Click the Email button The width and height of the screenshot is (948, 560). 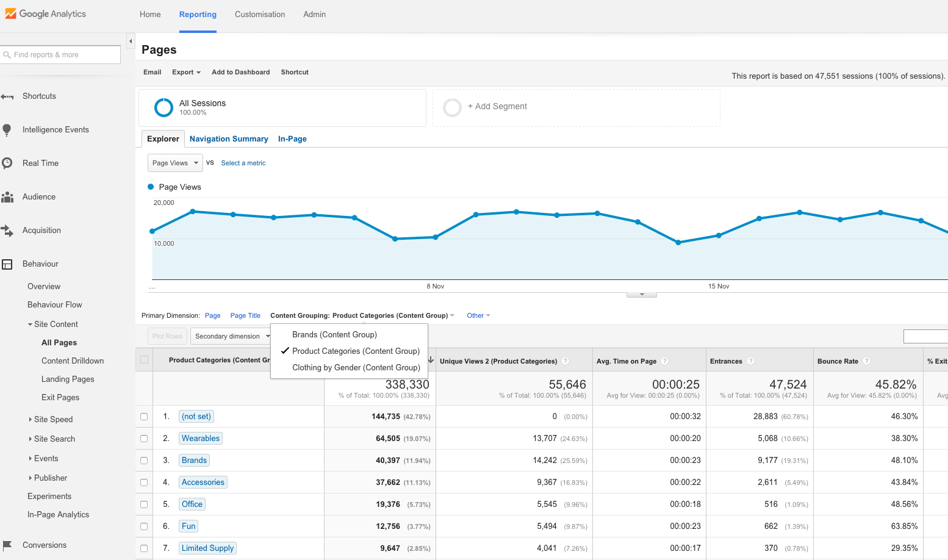(x=153, y=72)
